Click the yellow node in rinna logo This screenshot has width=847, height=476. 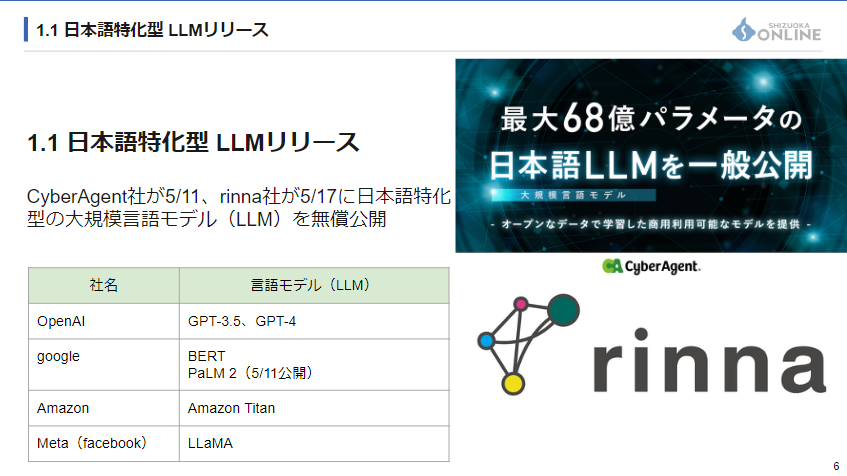(x=512, y=383)
